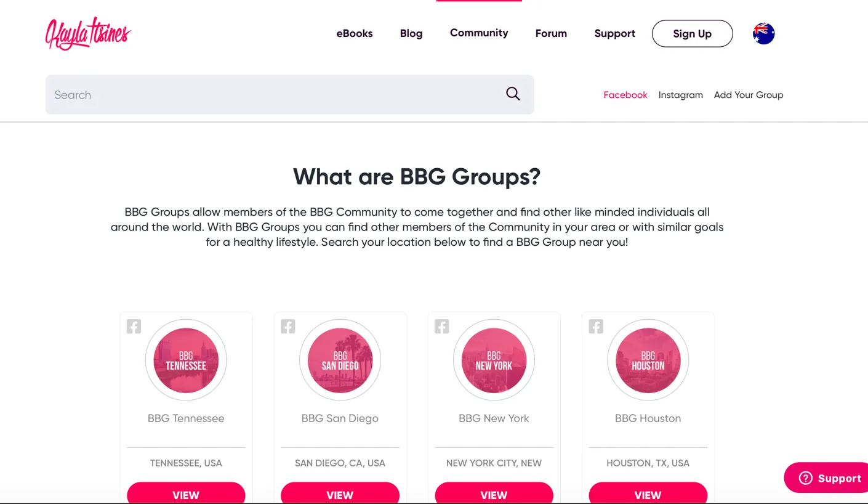This screenshot has width=868, height=504.
Task: Open the BBG Houston group thumbnail
Action: (x=648, y=360)
